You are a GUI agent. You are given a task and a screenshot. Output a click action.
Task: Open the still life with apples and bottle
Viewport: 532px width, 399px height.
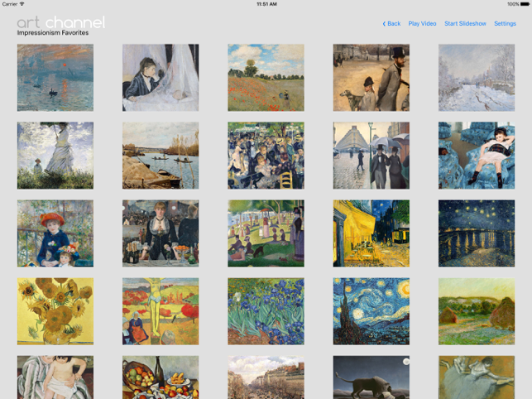(161, 377)
